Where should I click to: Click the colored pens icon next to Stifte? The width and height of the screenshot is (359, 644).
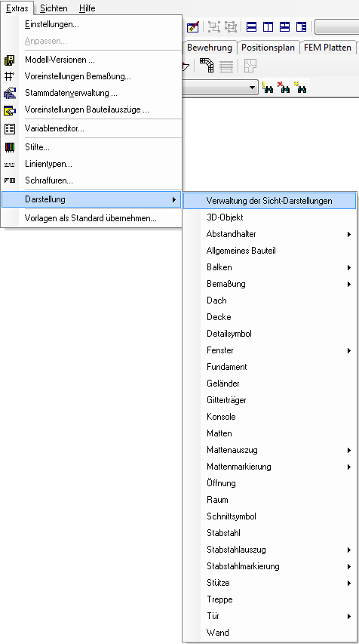click(x=10, y=147)
